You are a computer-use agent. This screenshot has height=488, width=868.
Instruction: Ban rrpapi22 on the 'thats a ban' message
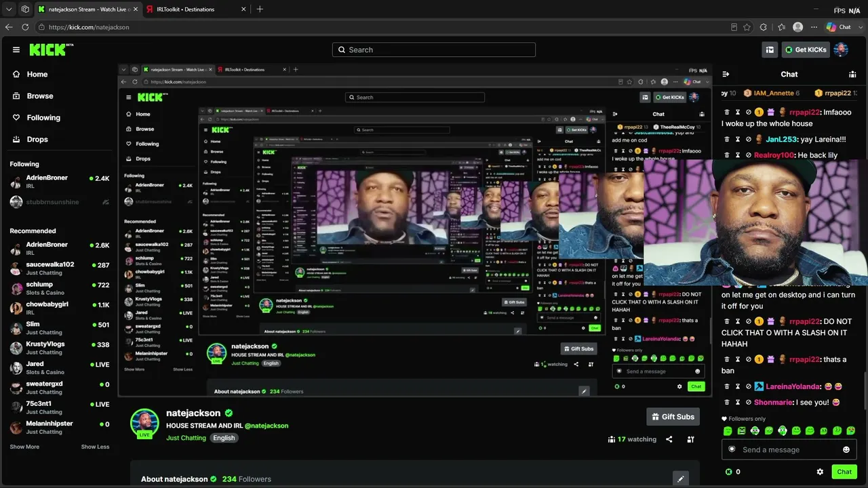(749, 360)
